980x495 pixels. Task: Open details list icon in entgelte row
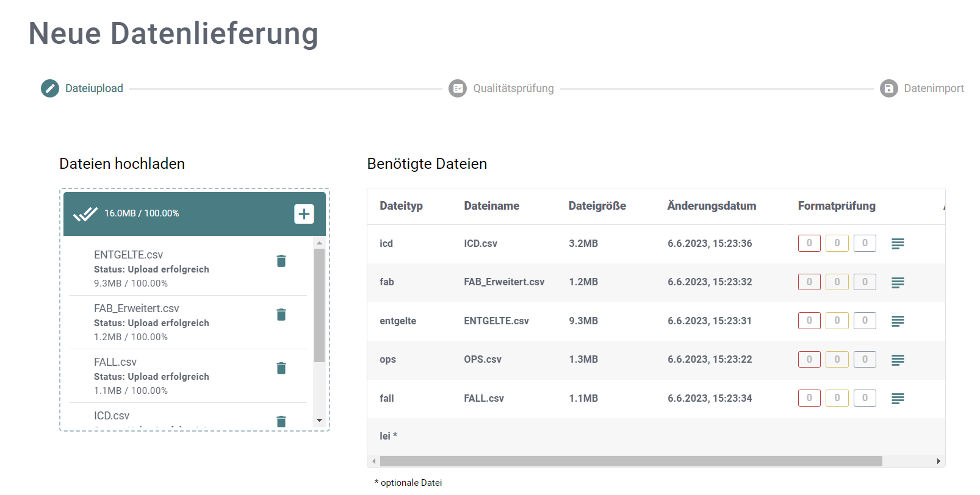tap(898, 321)
